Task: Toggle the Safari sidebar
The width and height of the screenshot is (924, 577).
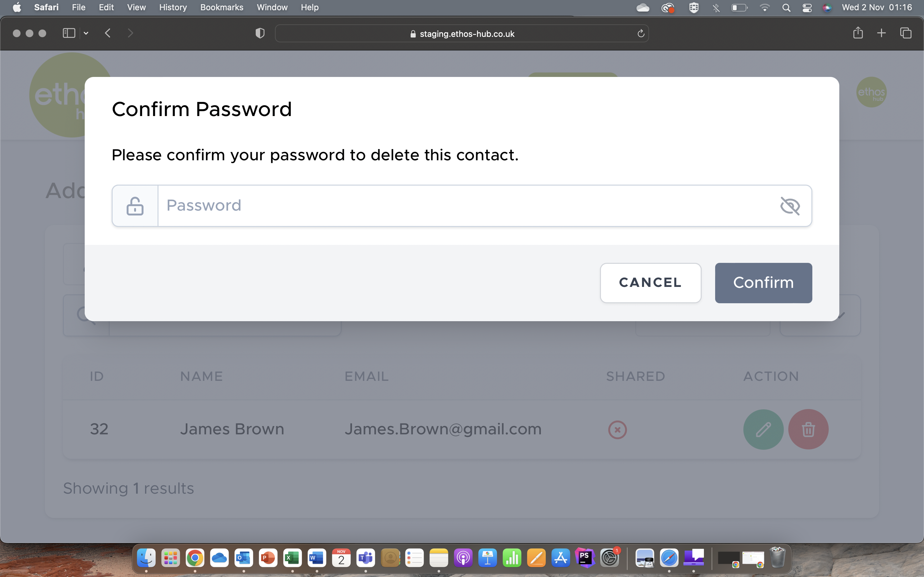Action: click(69, 33)
